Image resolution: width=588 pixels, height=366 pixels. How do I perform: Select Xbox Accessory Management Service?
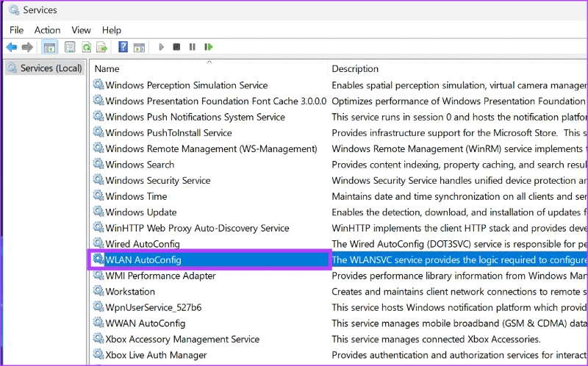tap(182, 339)
